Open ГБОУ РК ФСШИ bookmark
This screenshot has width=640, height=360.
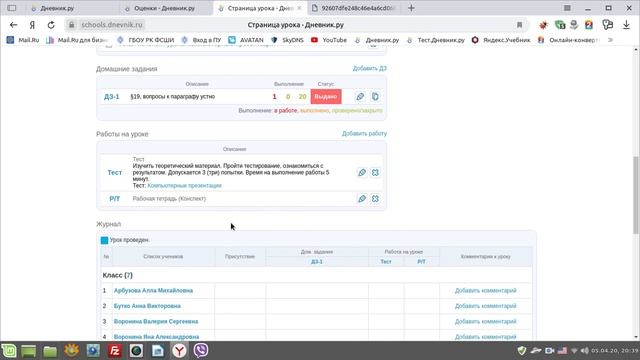coord(146,40)
